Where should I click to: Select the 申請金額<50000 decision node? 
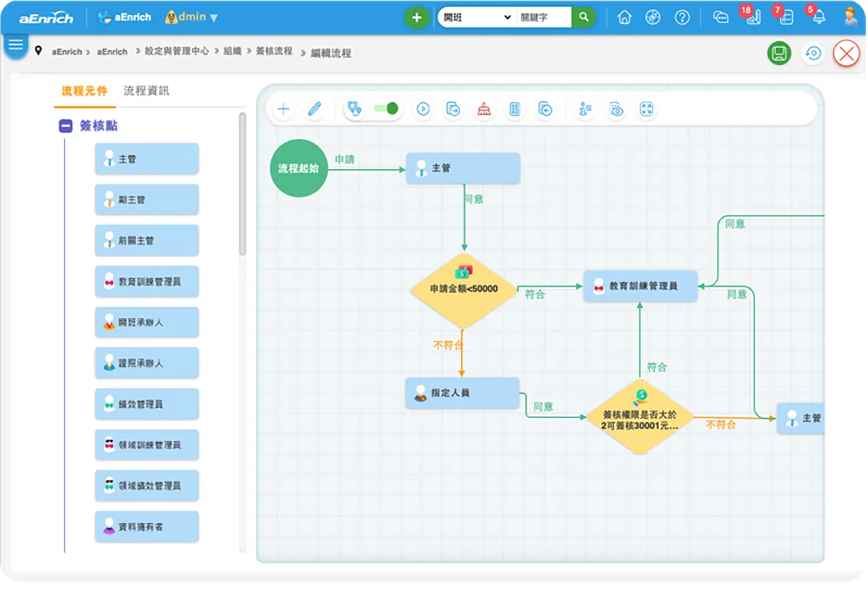[x=464, y=289]
